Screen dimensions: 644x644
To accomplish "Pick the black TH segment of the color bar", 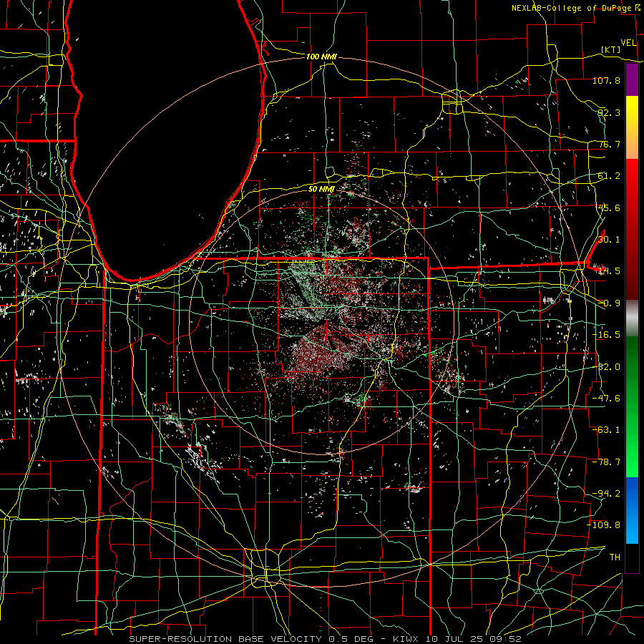I will 632,557.
